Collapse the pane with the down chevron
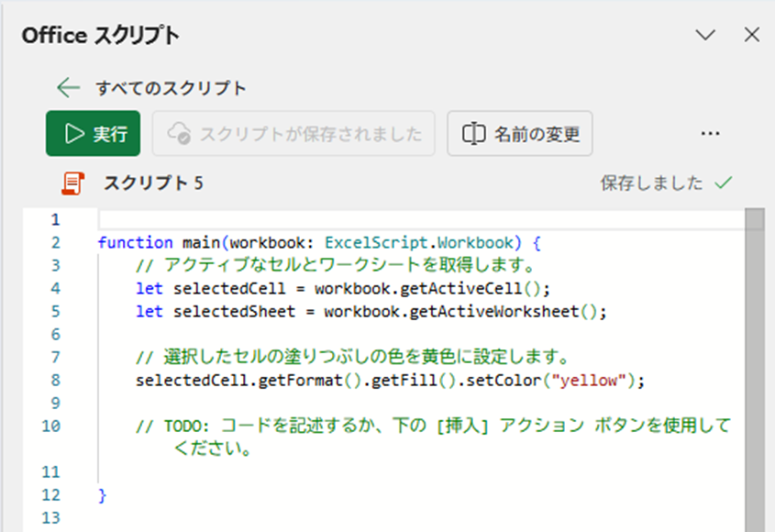The width and height of the screenshot is (775, 532). pos(705,35)
